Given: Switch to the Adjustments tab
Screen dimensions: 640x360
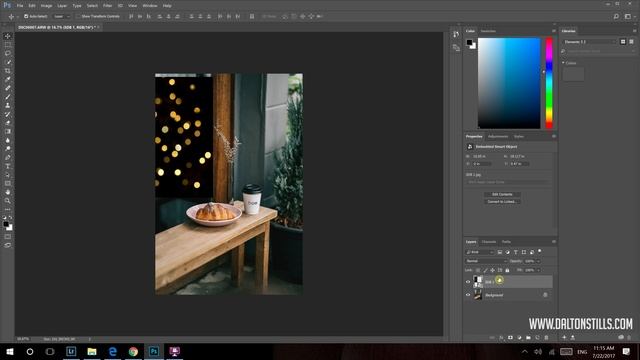Looking at the screenshot, I should (498, 136).
